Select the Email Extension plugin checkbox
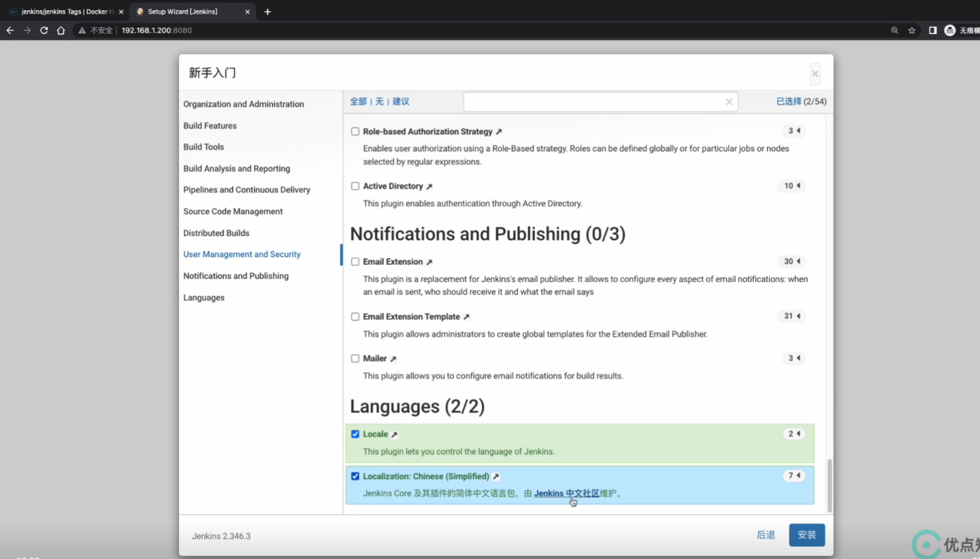The image size is (980, 559). (x=355, y=262)
